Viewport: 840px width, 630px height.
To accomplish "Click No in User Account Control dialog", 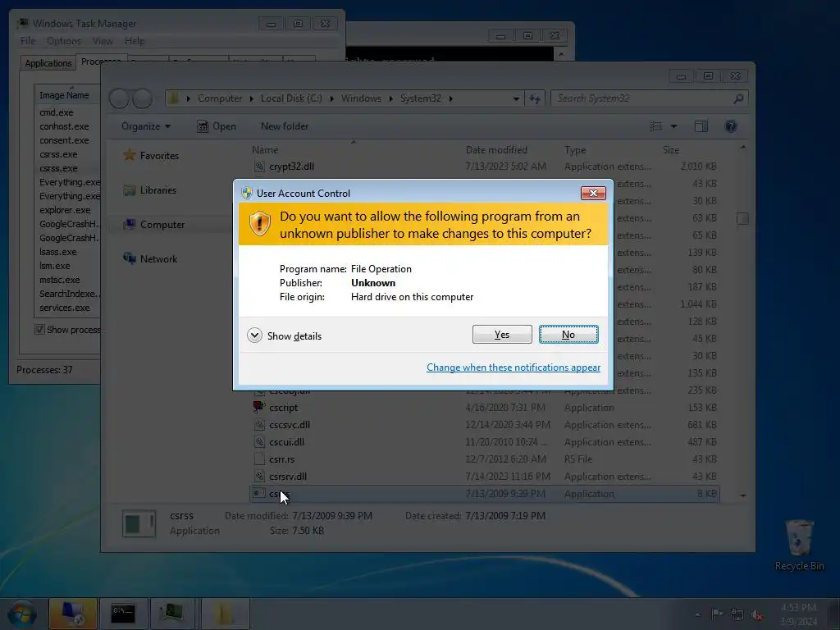I will click(568, 335).
